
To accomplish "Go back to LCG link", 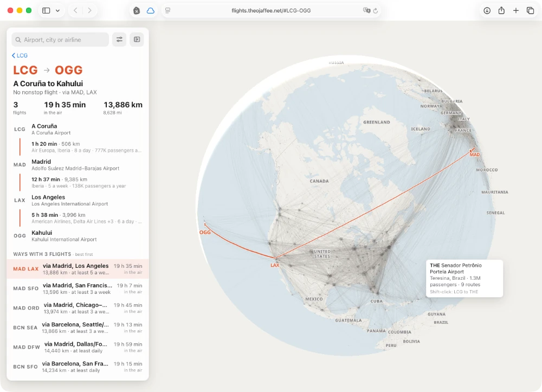I will point(20,55).
